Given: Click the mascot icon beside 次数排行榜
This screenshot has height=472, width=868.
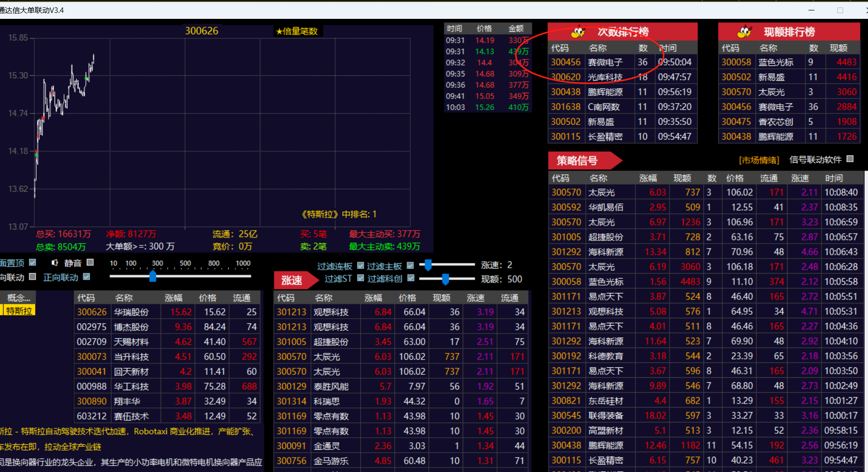Looking at the screenshot, I should (578, 32).
